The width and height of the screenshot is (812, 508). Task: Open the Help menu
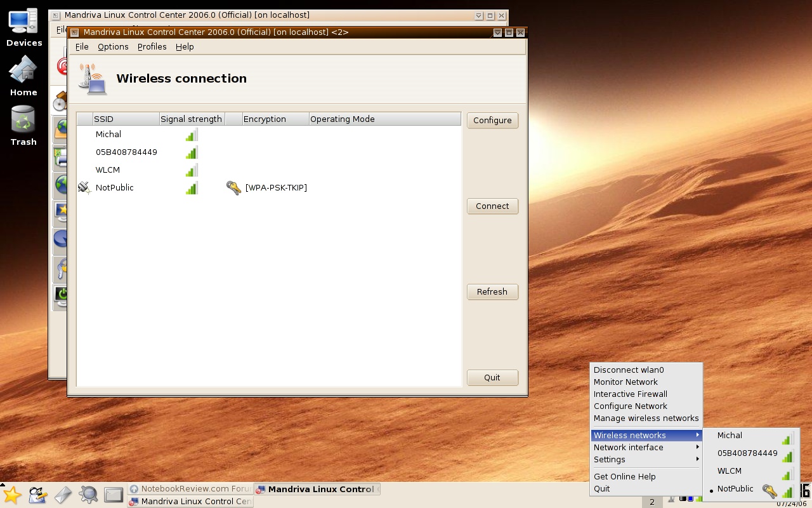185,47
